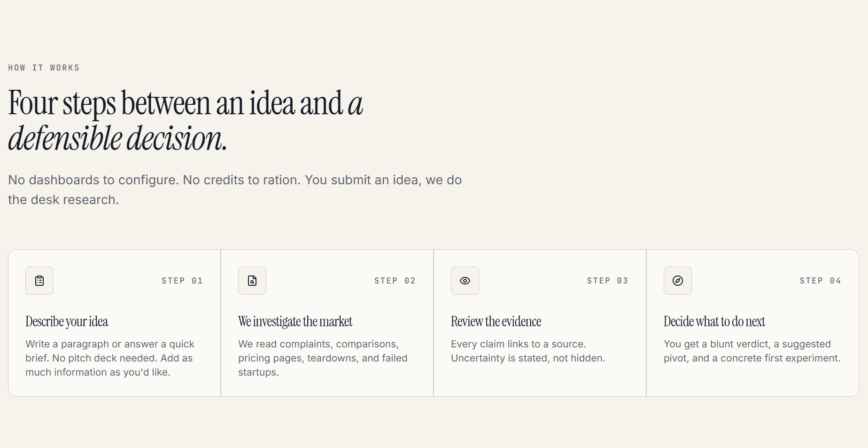This screenshot has height=448, width=868.
Task: Click the 'No dashboards to configure' subtitle
Action: 235,190
